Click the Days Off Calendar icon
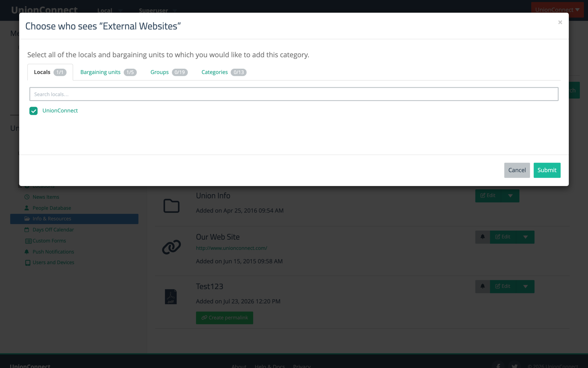The image size is (588, 368). pos(27,230)
